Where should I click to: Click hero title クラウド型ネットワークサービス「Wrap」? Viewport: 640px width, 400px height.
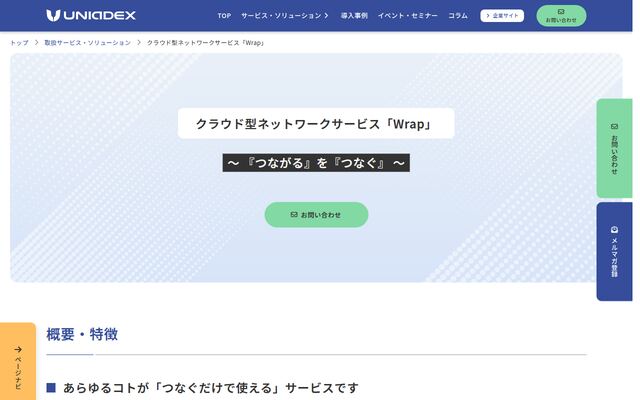pos(316,123)
